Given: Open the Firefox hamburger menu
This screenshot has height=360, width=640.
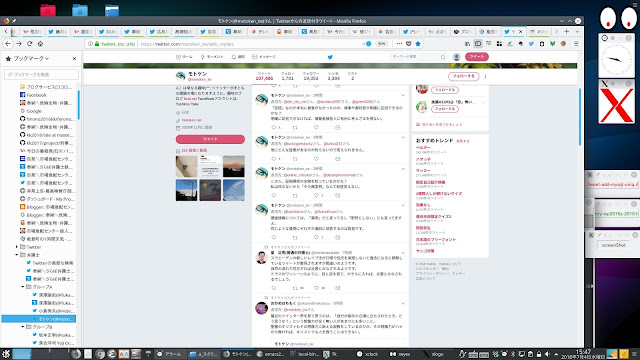Looking at the screenshot, I should click(576, 44).
